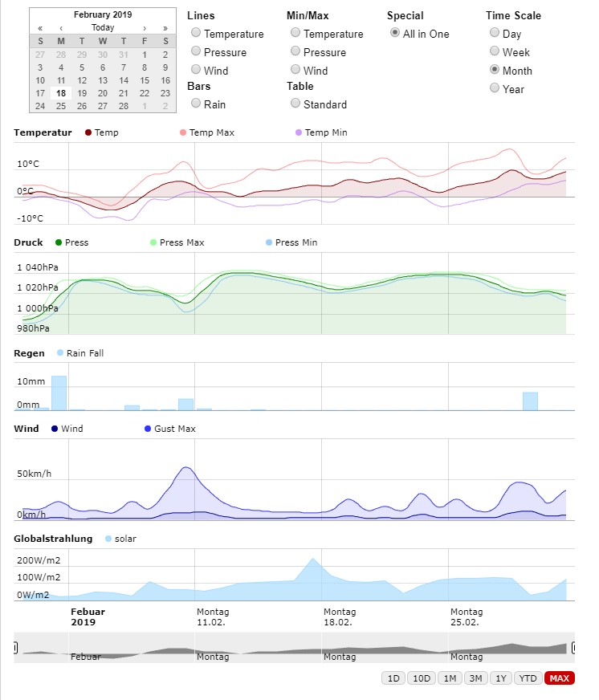Screen dimensions: 599x700
Task: Set time scale to Day
Action: click(x=495, y=32)
